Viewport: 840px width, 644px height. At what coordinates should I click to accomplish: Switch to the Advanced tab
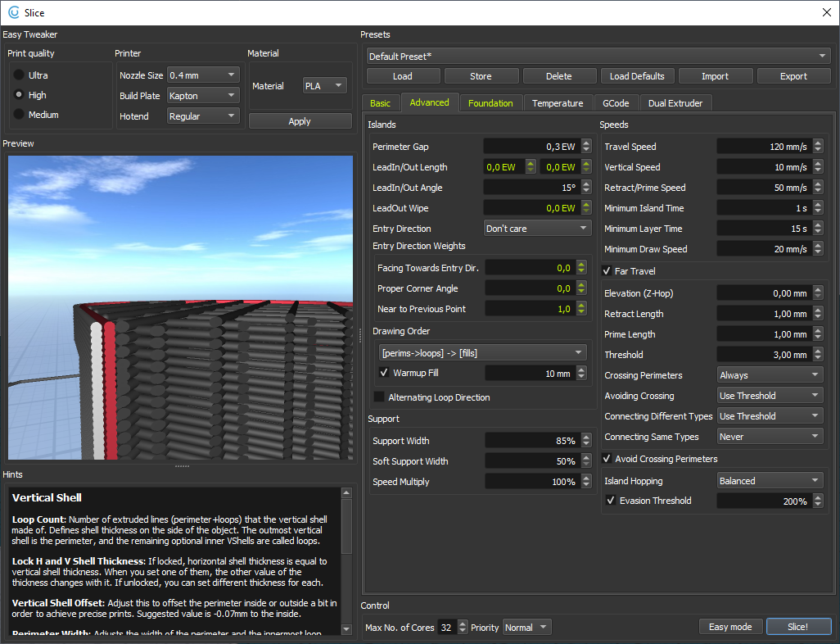coord(429,102)
